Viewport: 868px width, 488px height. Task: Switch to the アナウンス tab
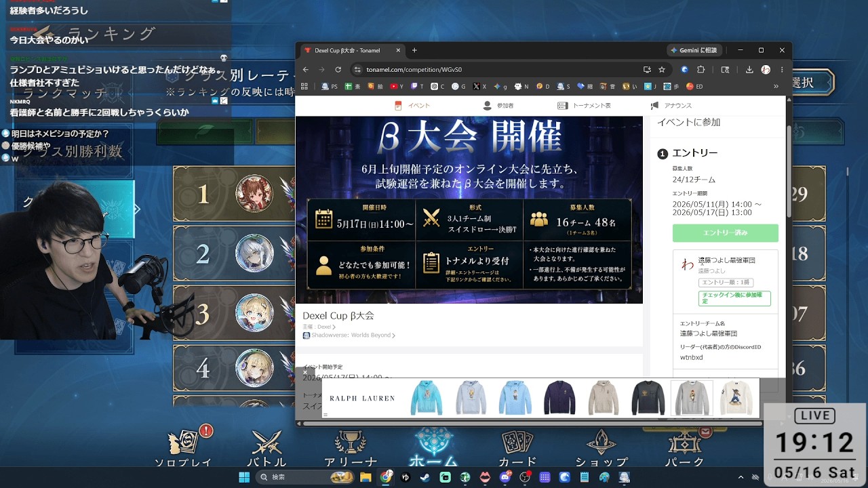(x=671, y=106)
